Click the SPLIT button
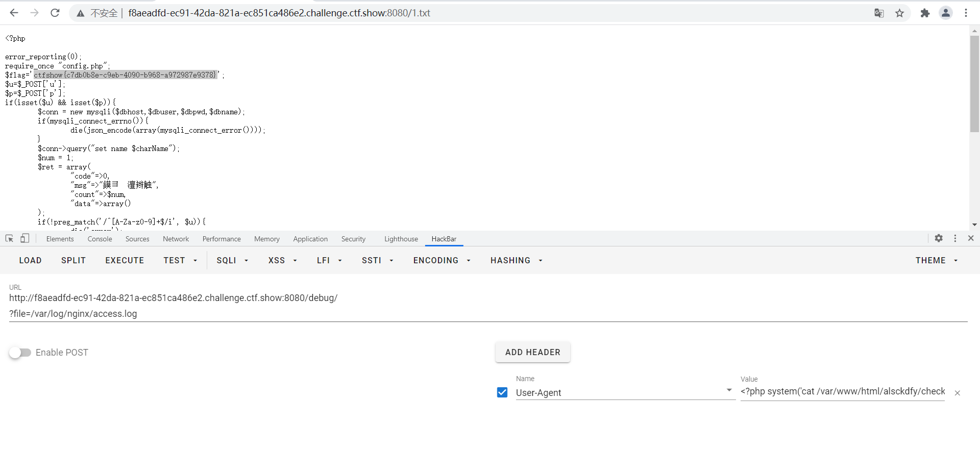 [73, 260]
